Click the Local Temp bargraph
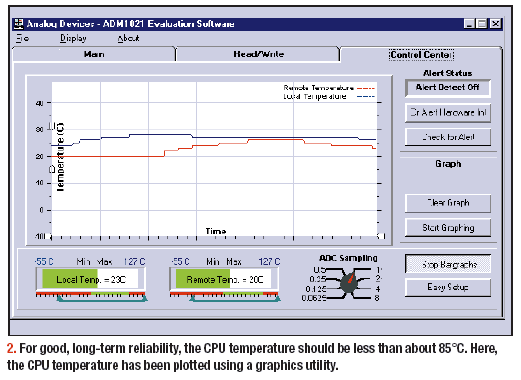This screenshot has width=521, height=380. [91, 279]
